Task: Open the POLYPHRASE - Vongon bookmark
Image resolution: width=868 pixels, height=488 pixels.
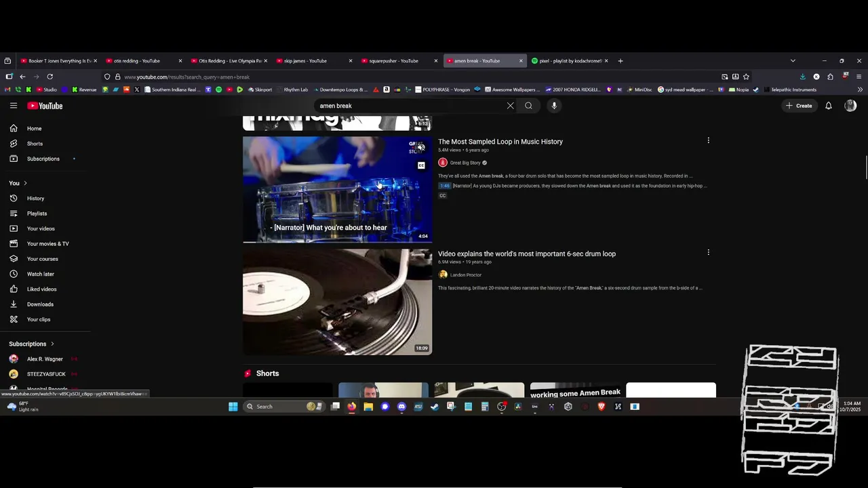Action: [x=443, y=89]
